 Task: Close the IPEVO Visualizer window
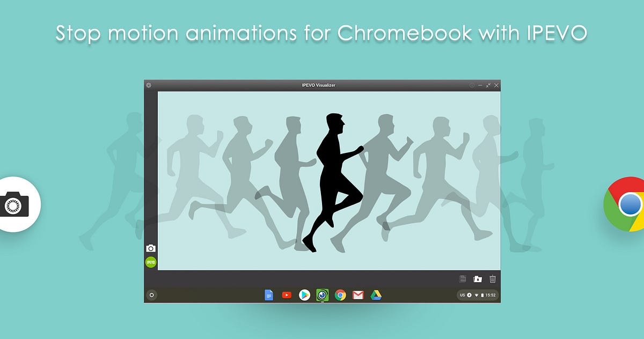click(x=496, y=85)
